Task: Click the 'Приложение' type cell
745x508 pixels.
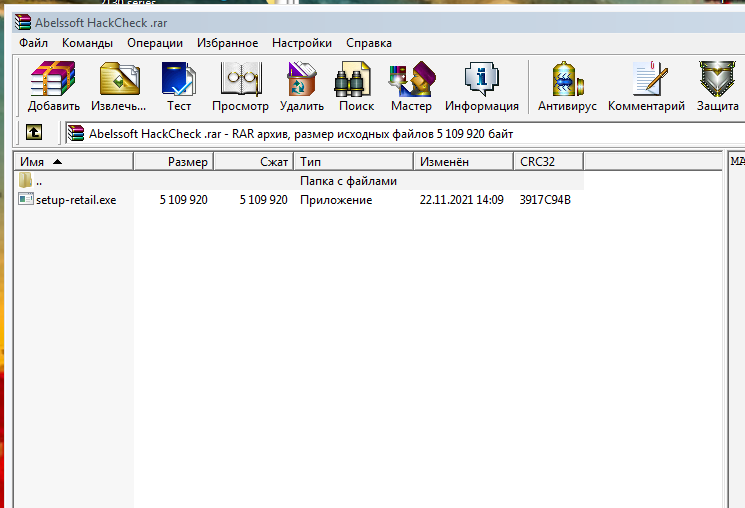Action: click(336, 200)
